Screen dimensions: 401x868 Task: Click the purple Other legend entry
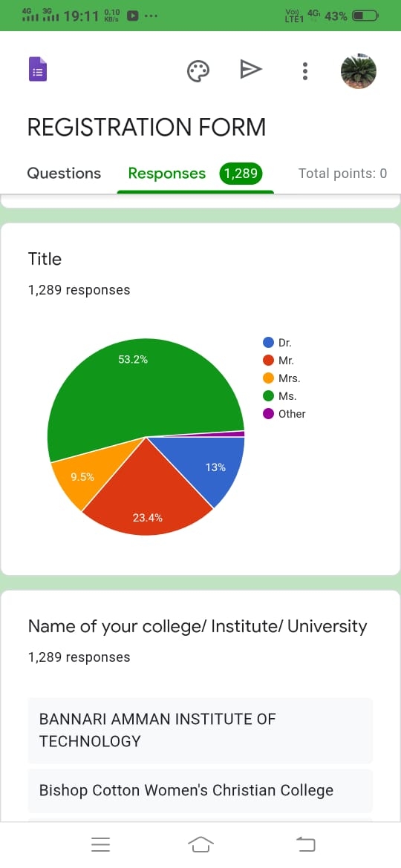(284, 414)
